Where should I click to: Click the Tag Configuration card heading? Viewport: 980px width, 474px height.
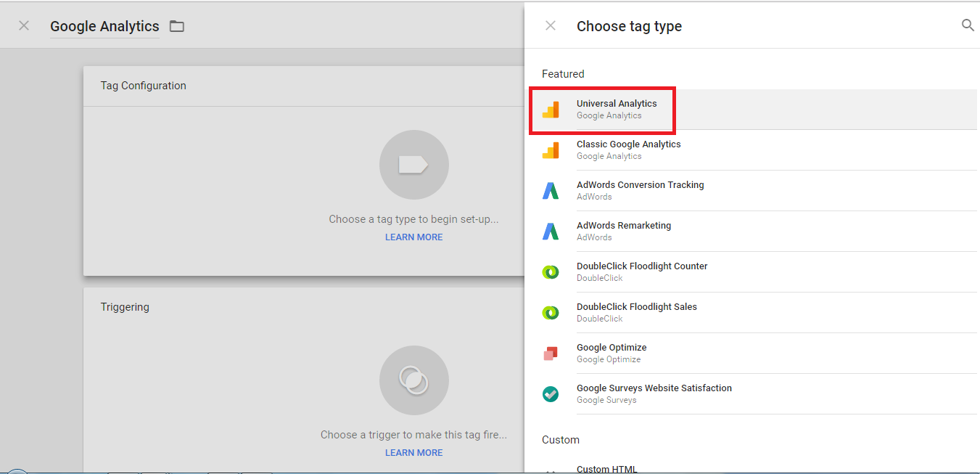coord(144,86)
